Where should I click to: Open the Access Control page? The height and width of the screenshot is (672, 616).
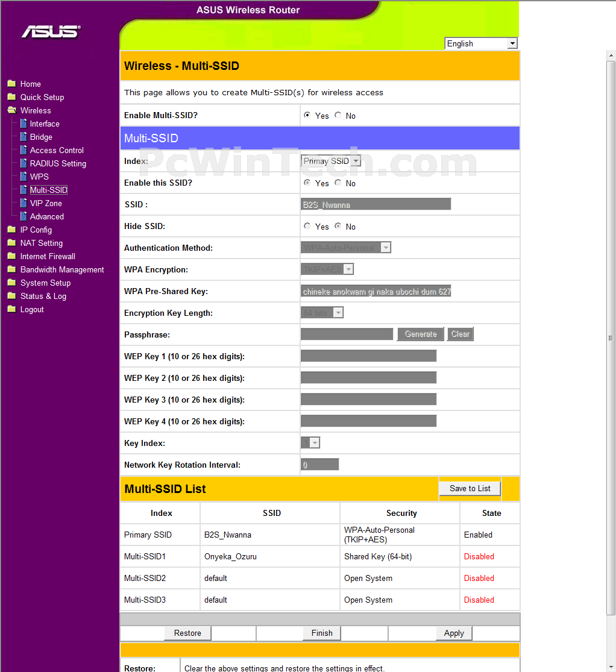click(x=57, y=151)
